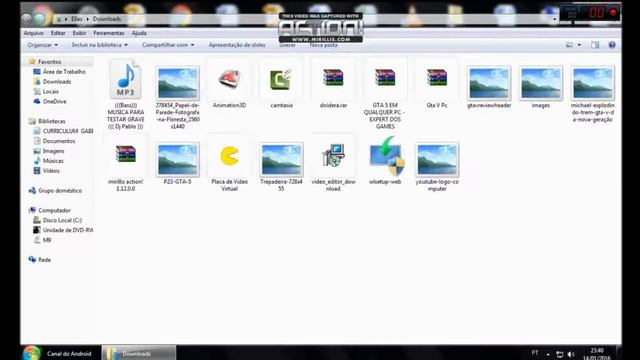Viewport: 640px width, 360px height.
Task: Select the youtube-logo-computer image
Action: click(x=437, y=160)
